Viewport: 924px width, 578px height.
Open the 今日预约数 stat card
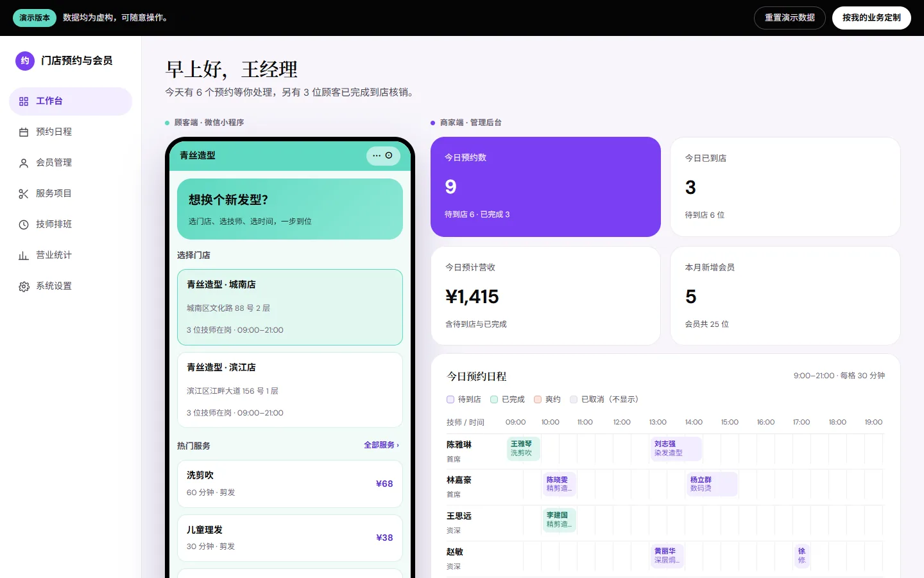pos(545,187)
